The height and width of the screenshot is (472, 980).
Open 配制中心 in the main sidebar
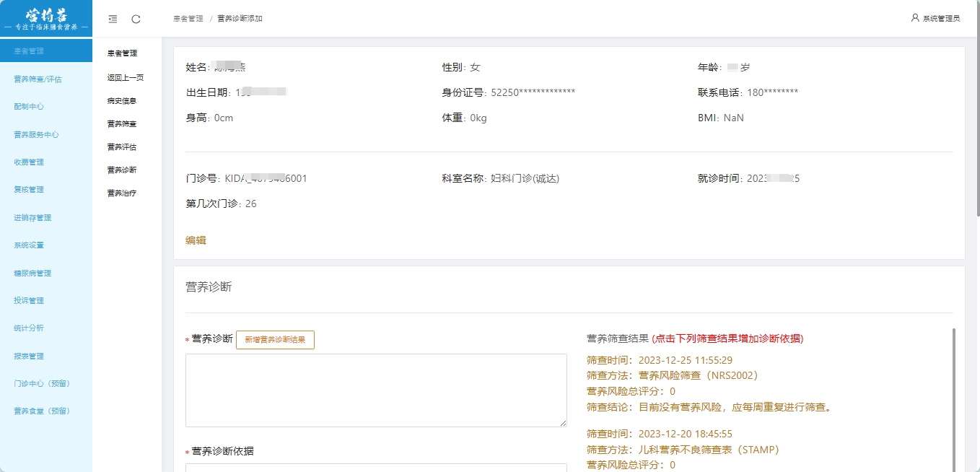pyautogui.click(x=29, y=106)
